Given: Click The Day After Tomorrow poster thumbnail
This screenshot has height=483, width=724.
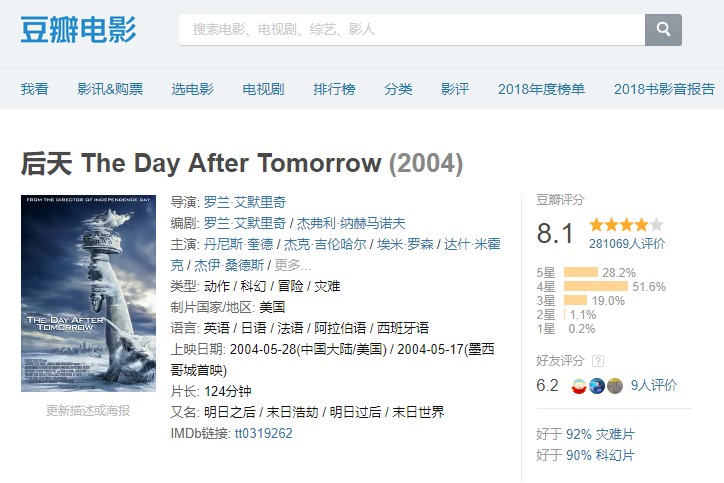Looking at the screenshot, I should click(x=88, y=292).
